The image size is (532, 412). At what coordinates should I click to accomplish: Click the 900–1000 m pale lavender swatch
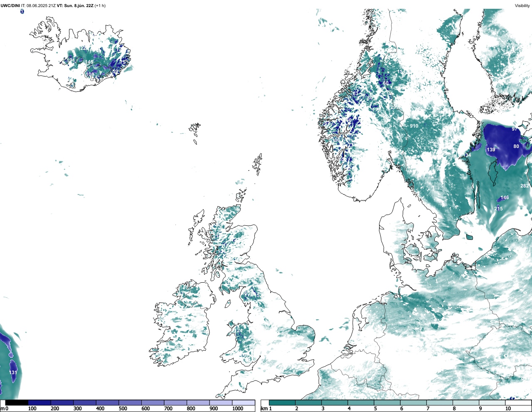click(x=221, y=403)
